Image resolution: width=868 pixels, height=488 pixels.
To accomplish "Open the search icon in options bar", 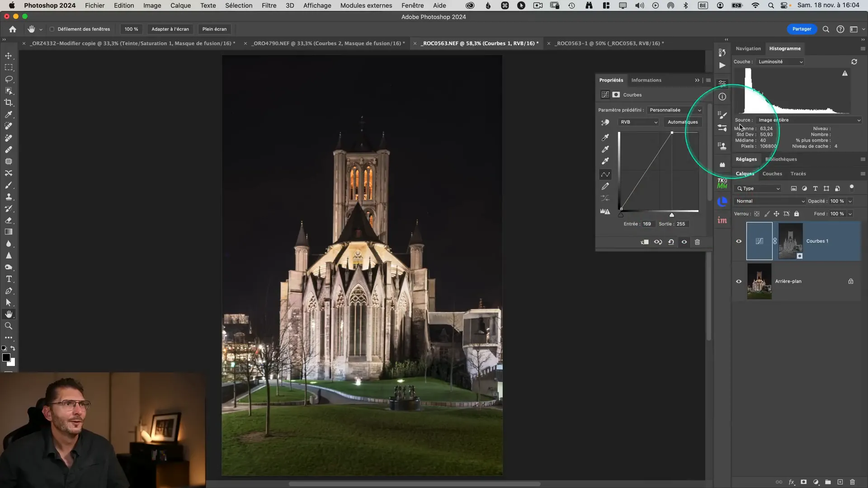I will (x=826, y=29).
